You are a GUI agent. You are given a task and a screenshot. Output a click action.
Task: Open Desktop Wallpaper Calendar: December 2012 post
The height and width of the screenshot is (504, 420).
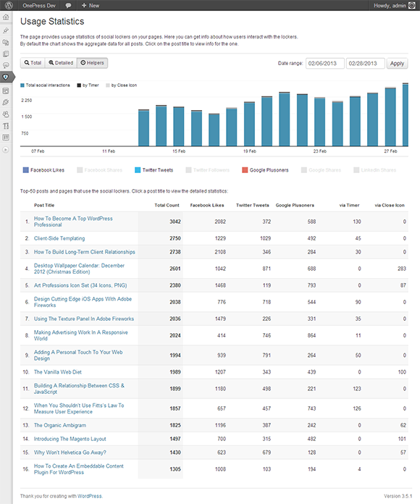(79, 269)
